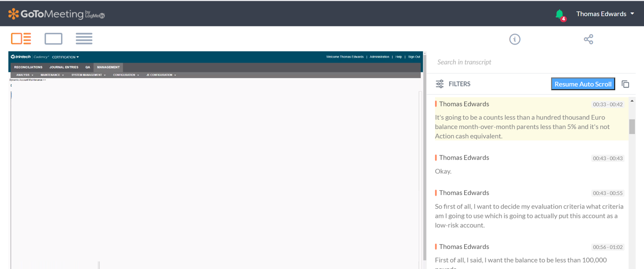This screenshot has height=269, width=644.
Task: Open transcript FILTERS
Action: click(x=459, y=84)
